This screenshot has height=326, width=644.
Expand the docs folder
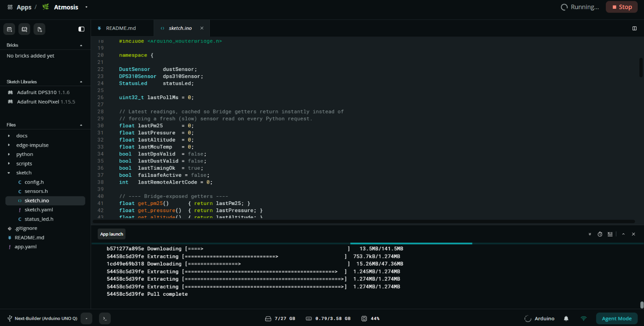tap(9, 136)
